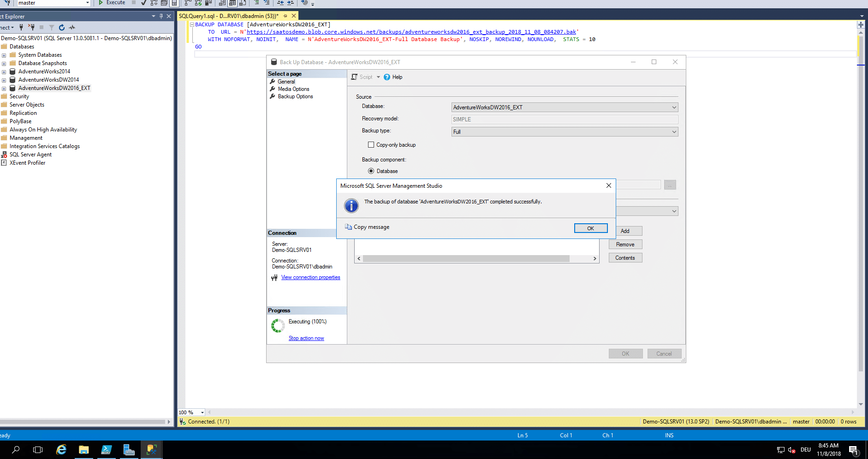
Task: Open the Media Options page
Action: (x=293, y=89)
